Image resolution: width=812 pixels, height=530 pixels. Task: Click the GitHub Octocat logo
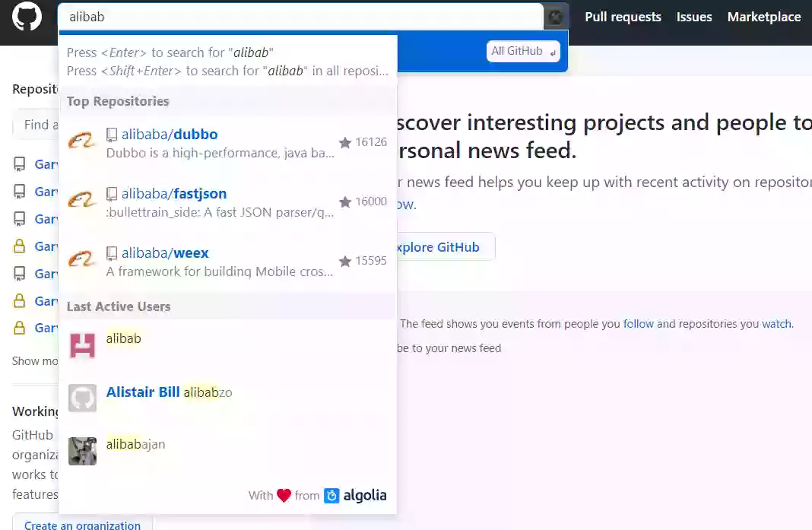27,16
